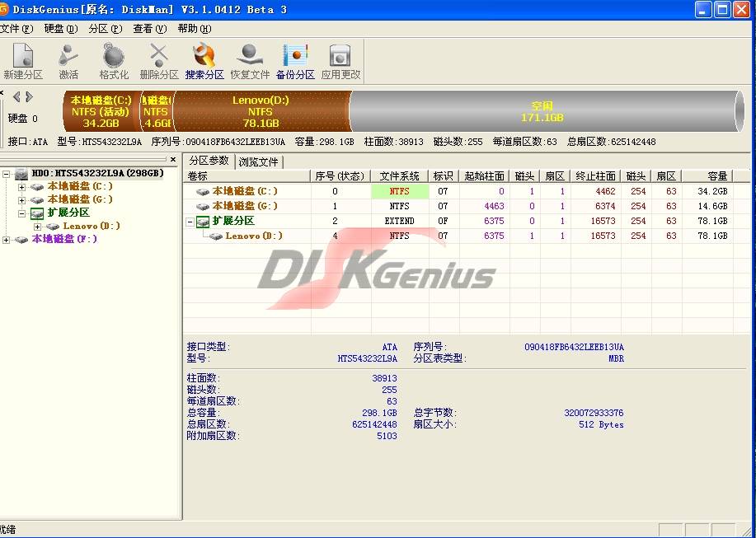
Task: Click highlighted NTFS cell of C: row
Action: tap(400, 192)
